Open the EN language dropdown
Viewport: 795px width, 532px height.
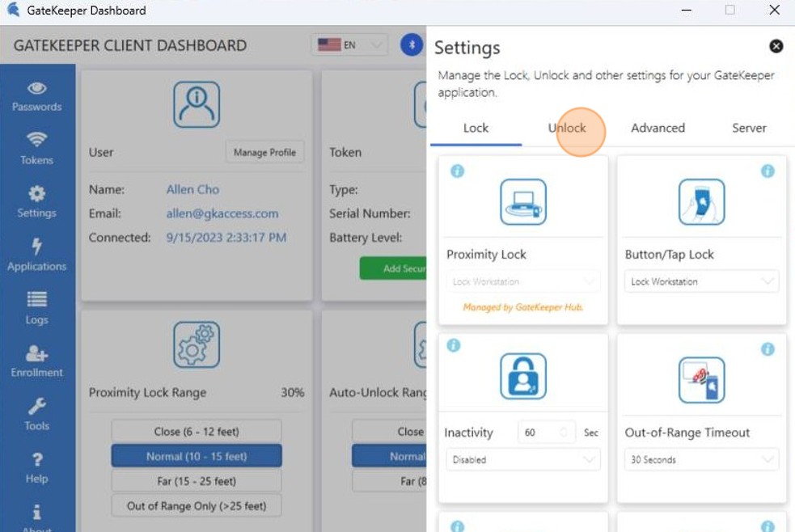[x=350, y=45]
